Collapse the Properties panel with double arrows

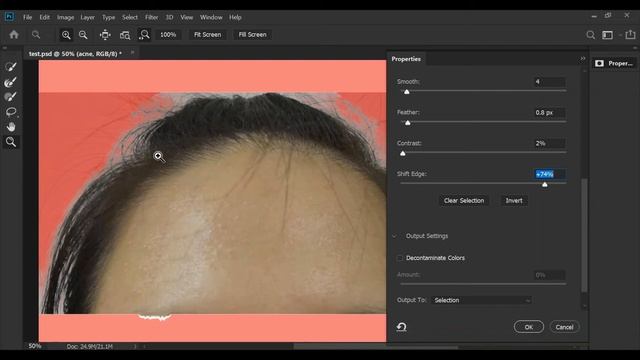(x=582, y=59)
